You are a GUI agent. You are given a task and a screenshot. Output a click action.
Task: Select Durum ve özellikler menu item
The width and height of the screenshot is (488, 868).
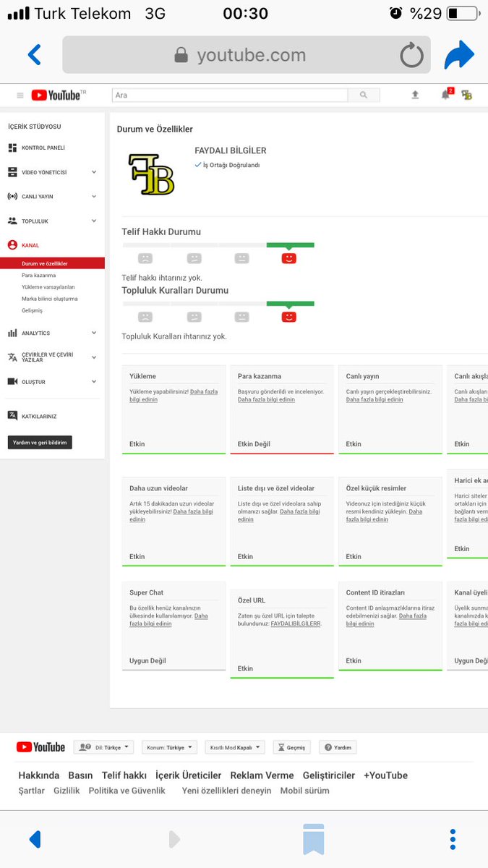pyautogui.click(x=52, y=263)
